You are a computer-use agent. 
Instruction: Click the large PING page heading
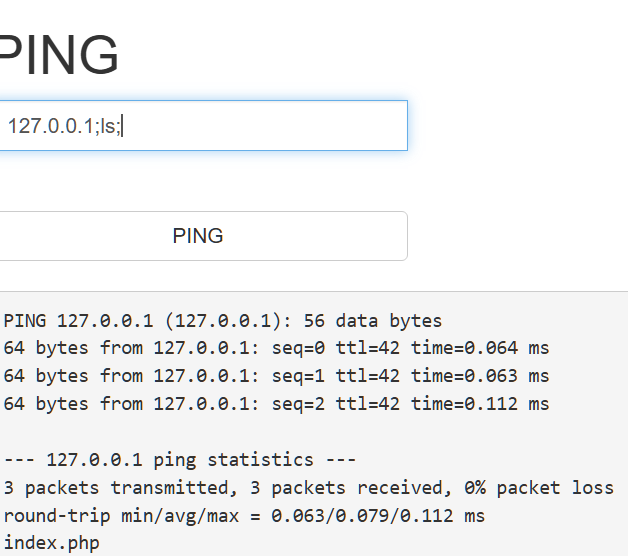(x=58, y=56)
